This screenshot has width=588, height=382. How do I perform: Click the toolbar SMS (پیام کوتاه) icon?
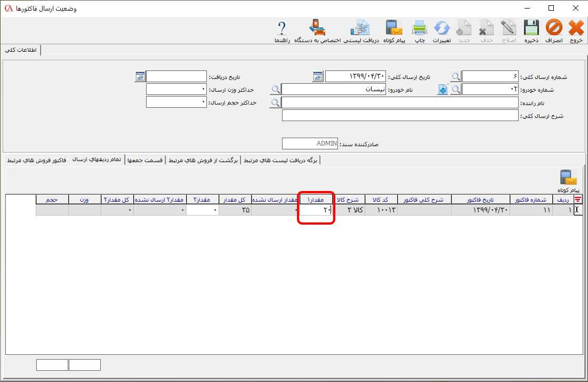(x=394, y=31)
